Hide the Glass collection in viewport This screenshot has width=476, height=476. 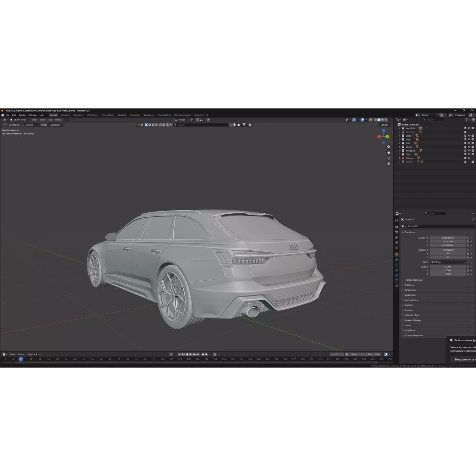(x=469, y=136)
